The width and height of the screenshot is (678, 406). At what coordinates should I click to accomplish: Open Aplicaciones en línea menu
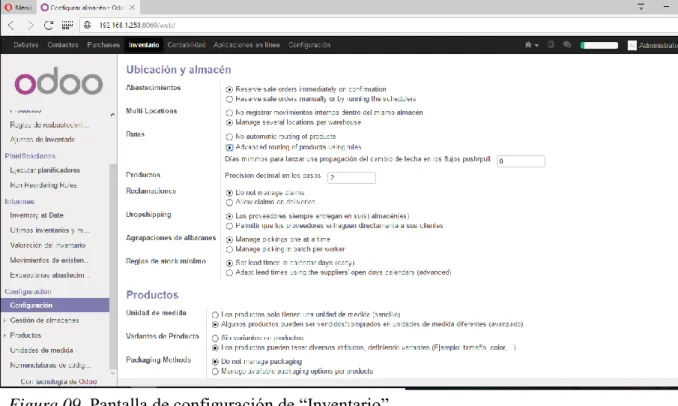point(246,45)
